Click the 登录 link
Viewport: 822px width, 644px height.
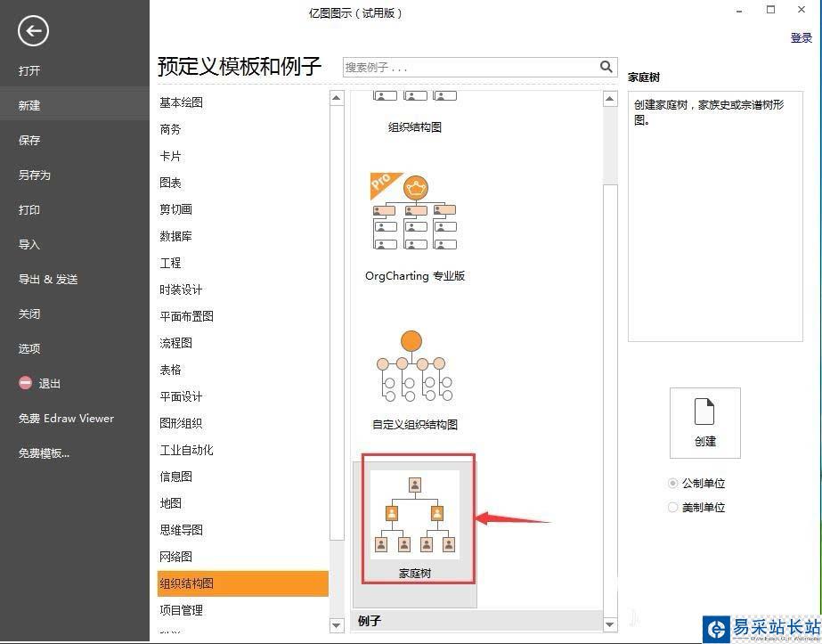tap(801, 37)
